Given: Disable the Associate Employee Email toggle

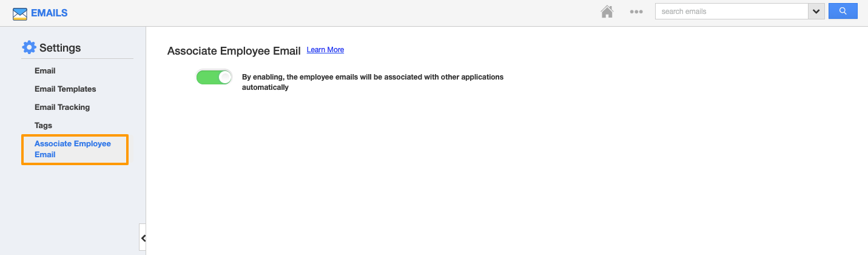Looking at the screenshot, I should pos(214,77).
